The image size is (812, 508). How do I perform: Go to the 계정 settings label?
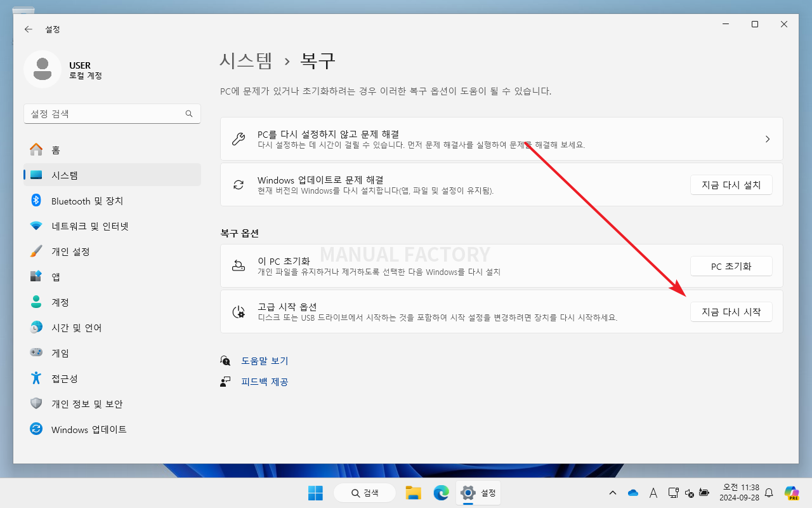(60, 302)
